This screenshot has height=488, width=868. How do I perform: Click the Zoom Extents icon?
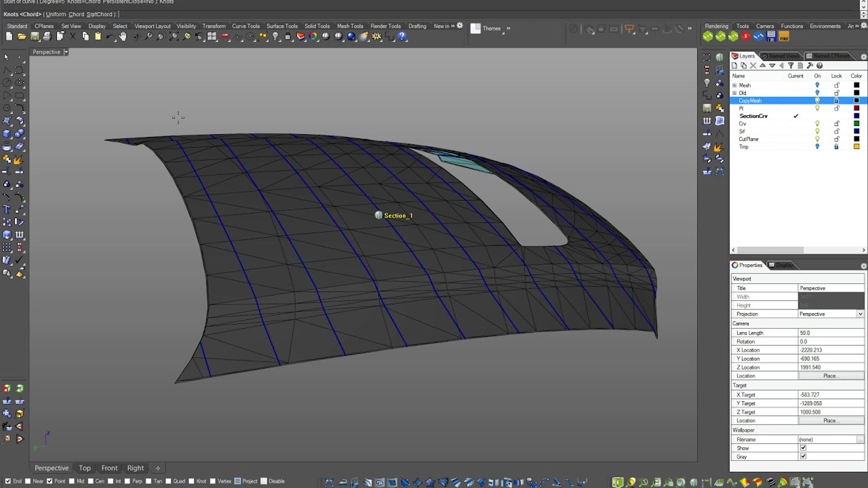(174, 36)
